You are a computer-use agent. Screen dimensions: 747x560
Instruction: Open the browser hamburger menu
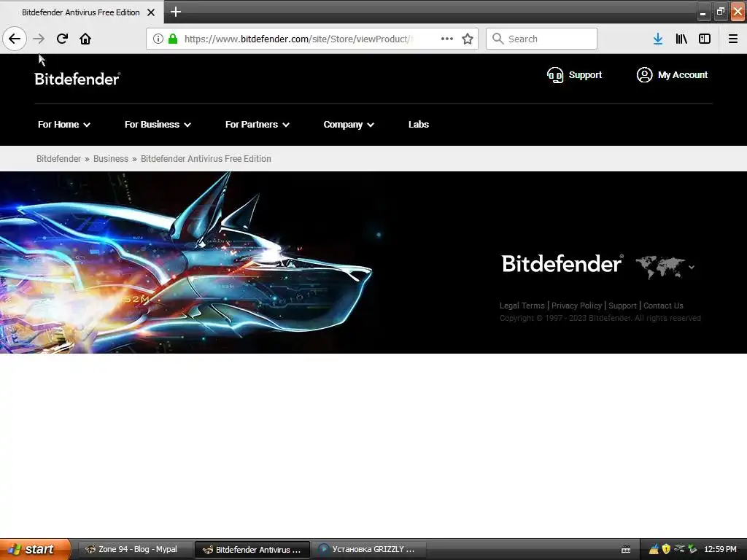[733, 39]
